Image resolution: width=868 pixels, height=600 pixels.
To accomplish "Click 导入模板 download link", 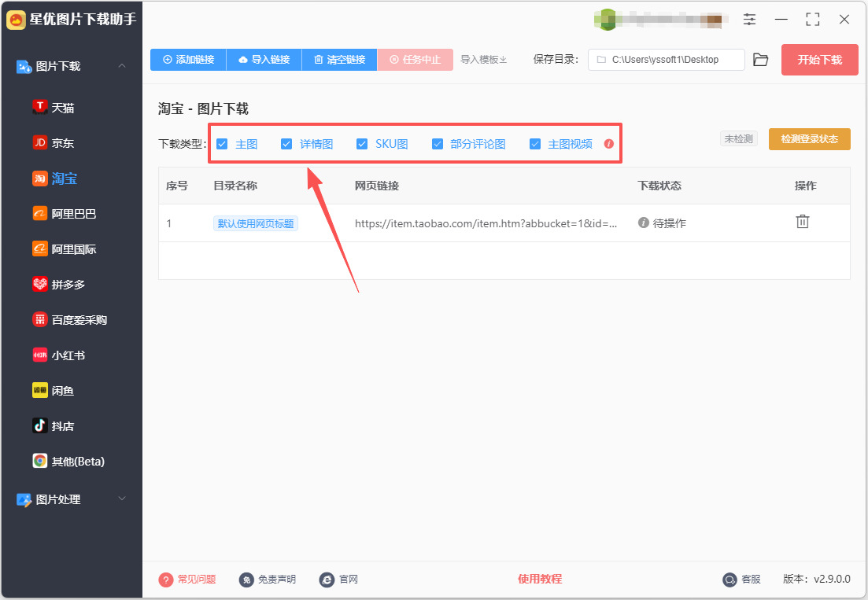I will (484, 60).
